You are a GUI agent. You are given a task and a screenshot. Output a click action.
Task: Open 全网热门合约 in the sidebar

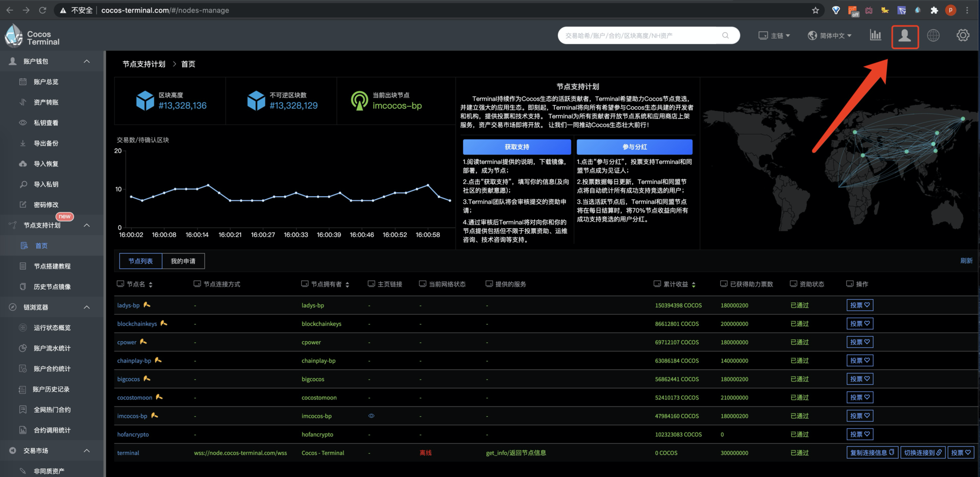coord(51,410)
